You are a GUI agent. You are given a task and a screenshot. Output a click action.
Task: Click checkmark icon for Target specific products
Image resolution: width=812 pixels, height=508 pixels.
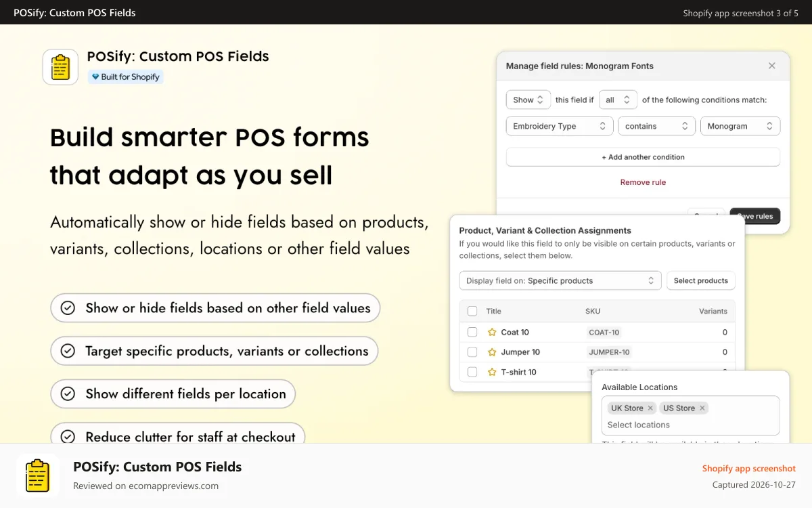pyautogui.click(x=68, y=351)
